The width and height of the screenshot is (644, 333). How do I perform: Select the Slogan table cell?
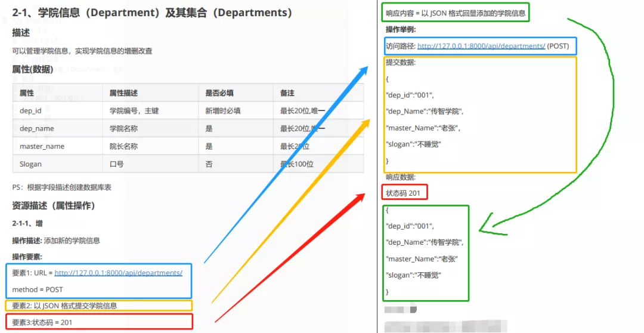(x=57, y=164)
